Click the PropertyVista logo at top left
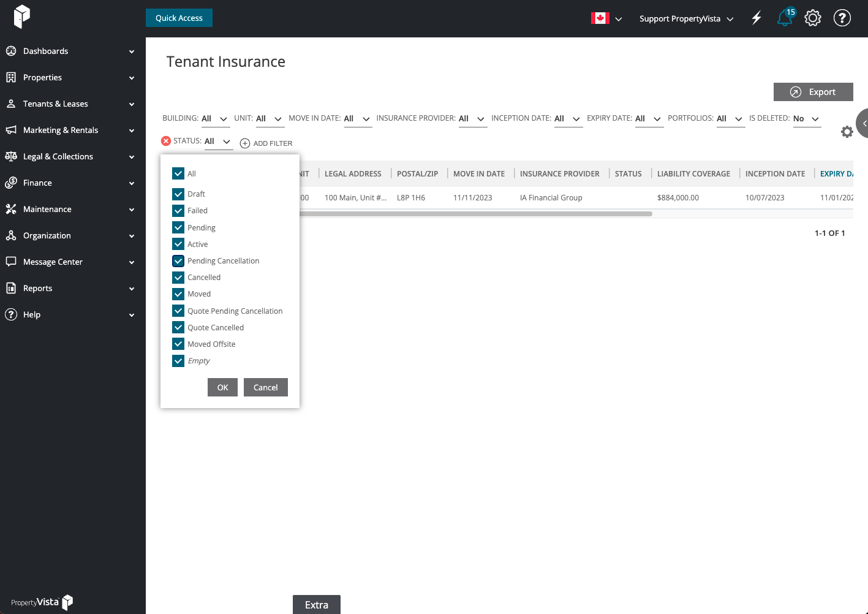Screen dimensions: 868x614 click(x=22, y=16)
